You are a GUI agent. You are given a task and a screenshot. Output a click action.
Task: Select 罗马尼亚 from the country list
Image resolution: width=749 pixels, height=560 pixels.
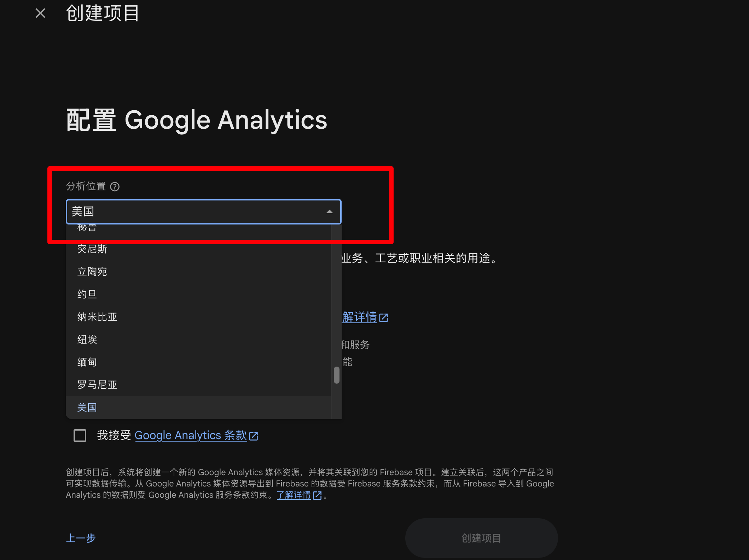pos(198,385)
